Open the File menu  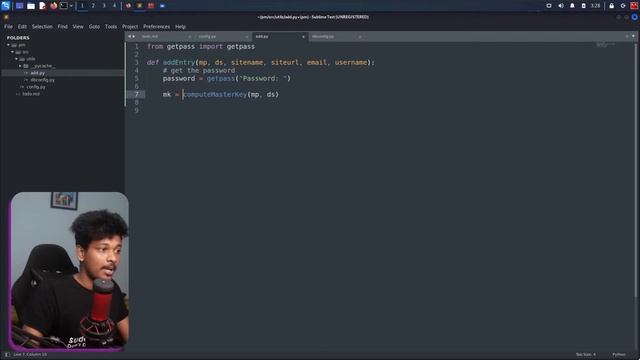coord(9,27)
